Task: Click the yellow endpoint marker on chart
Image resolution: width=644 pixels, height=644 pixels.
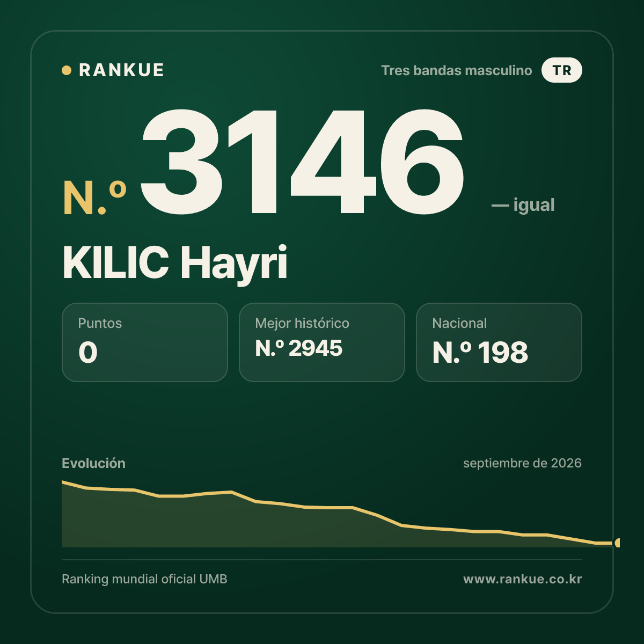Action: (617, 543)
